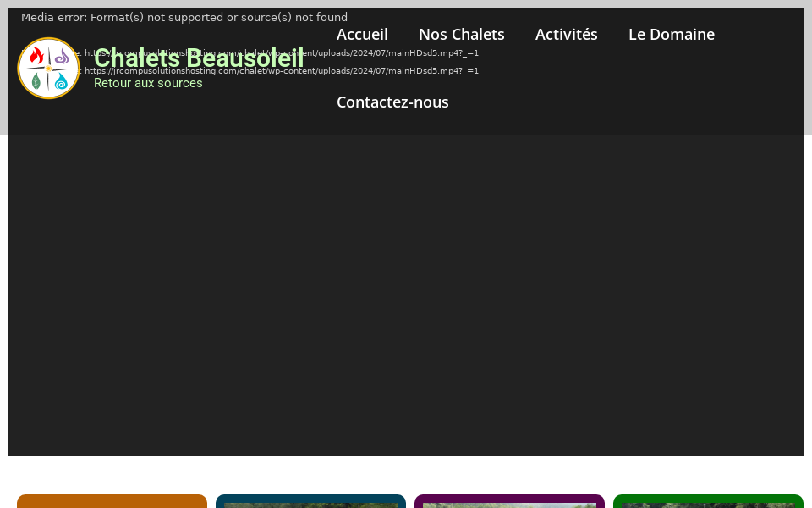Select Activités in the navigation bar
The width and height of the screenshot is (812, 508).
(x=566, y=34)
